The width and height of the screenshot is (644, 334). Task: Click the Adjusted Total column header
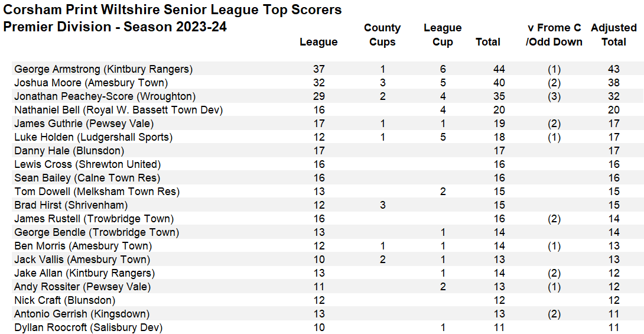[x=613, y=35]
